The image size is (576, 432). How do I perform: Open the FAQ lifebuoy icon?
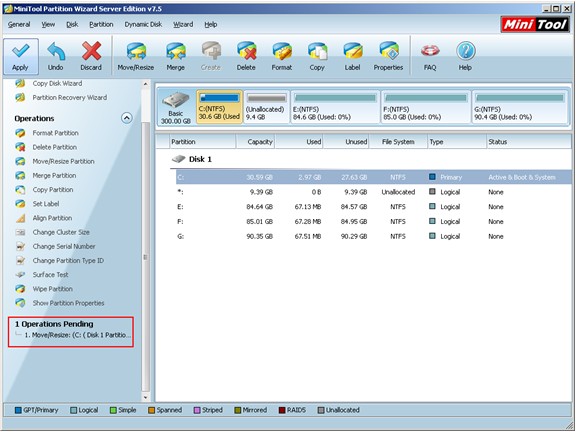click(430, 57)
